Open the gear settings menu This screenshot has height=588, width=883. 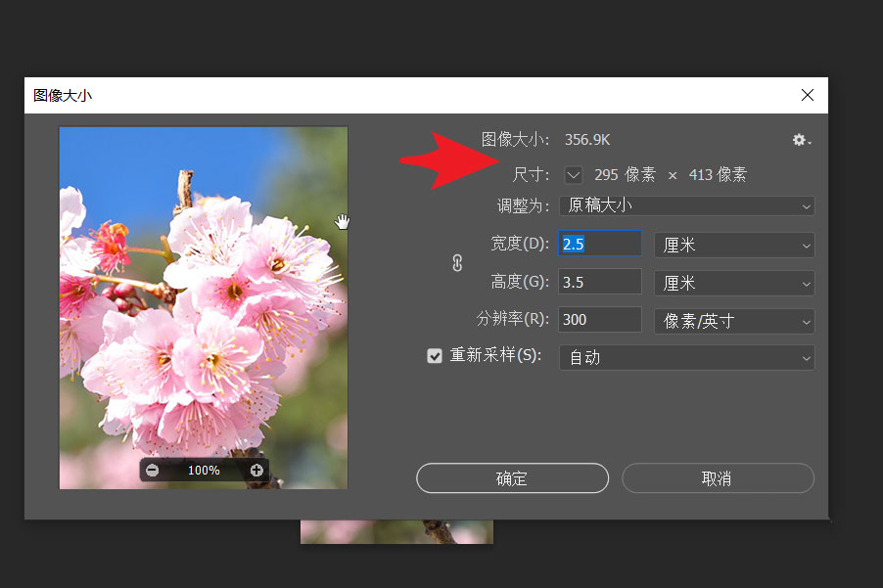802,140
